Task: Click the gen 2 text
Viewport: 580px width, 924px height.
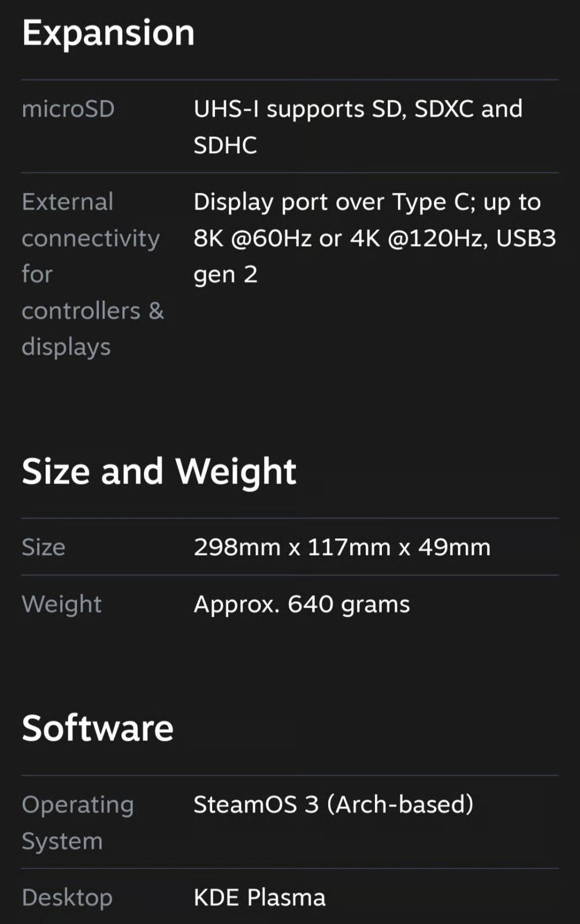Action: (x=225, y=275)
